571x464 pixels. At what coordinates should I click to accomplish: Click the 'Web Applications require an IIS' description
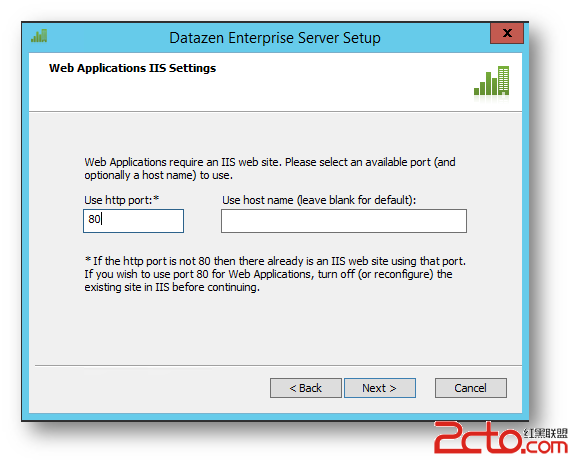coord(270,169)
